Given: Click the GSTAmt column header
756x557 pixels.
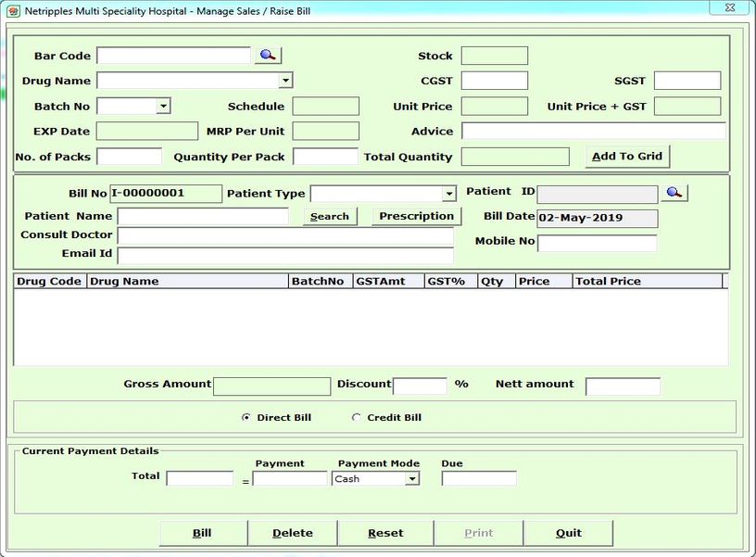Looking at the screenshot, I should click(388, 281).
